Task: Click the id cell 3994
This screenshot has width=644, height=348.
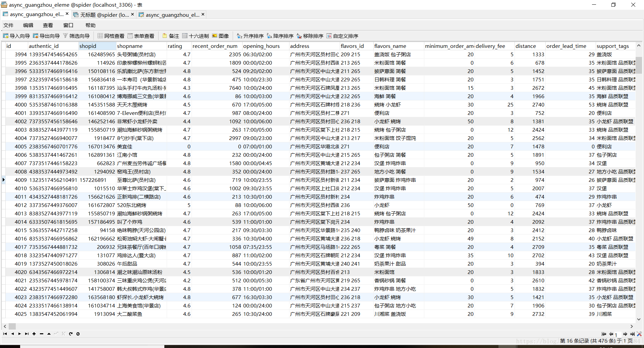Action: point(17,55)
